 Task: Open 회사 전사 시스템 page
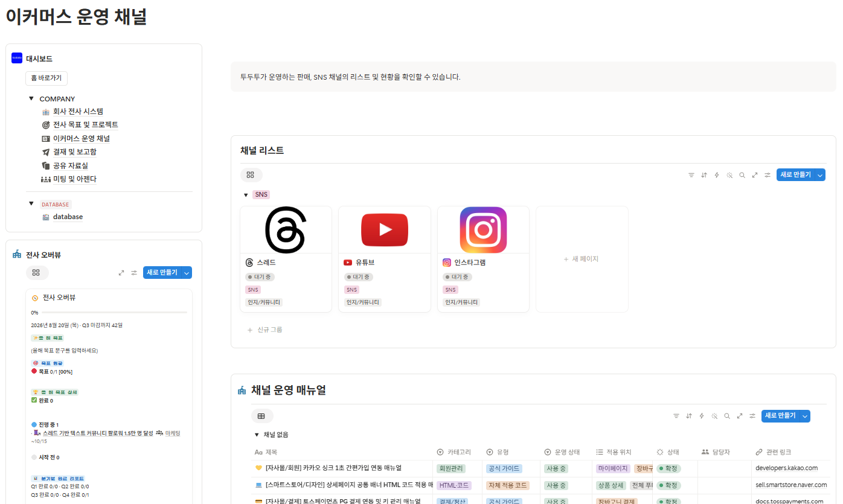78,112
